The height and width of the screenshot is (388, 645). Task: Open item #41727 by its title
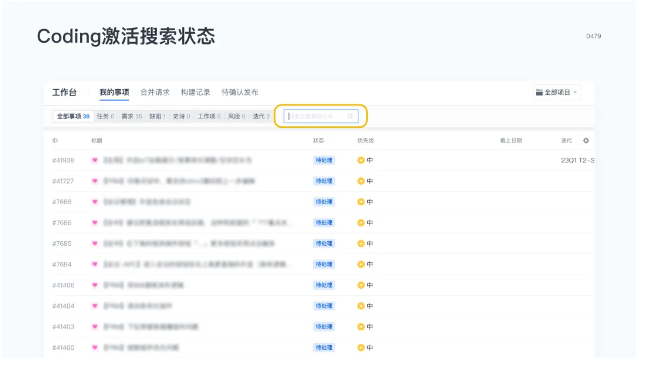coord(179,181)
